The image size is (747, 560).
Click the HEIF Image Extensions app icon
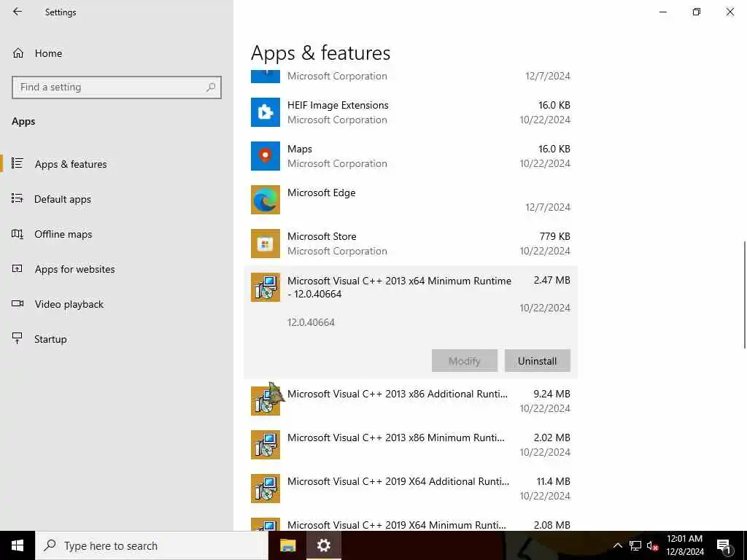pos(266,112)
